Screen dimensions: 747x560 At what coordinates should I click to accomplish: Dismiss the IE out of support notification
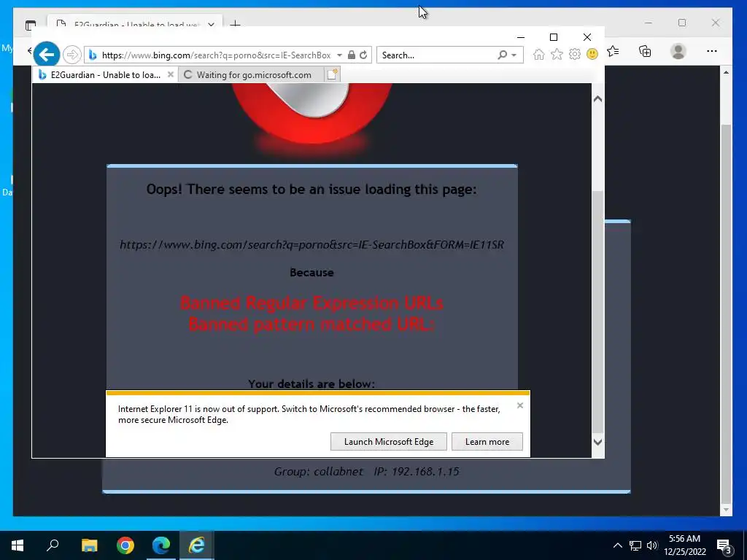click(520, 405)
